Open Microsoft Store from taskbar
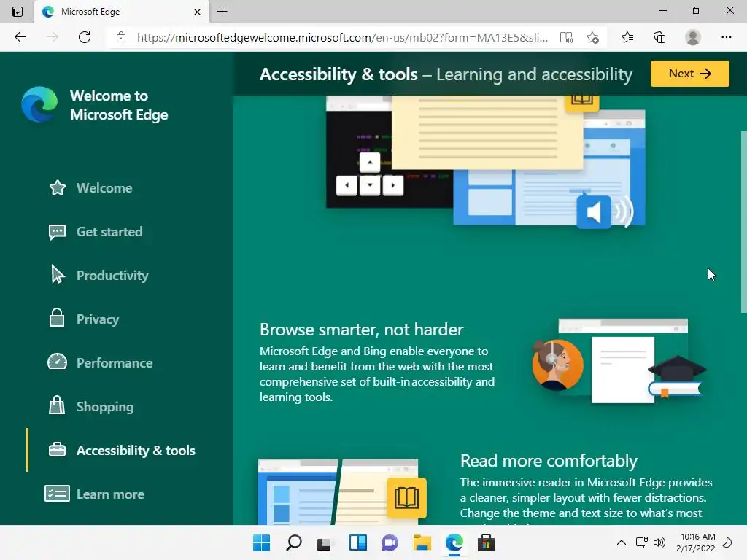 pos(486,542)
